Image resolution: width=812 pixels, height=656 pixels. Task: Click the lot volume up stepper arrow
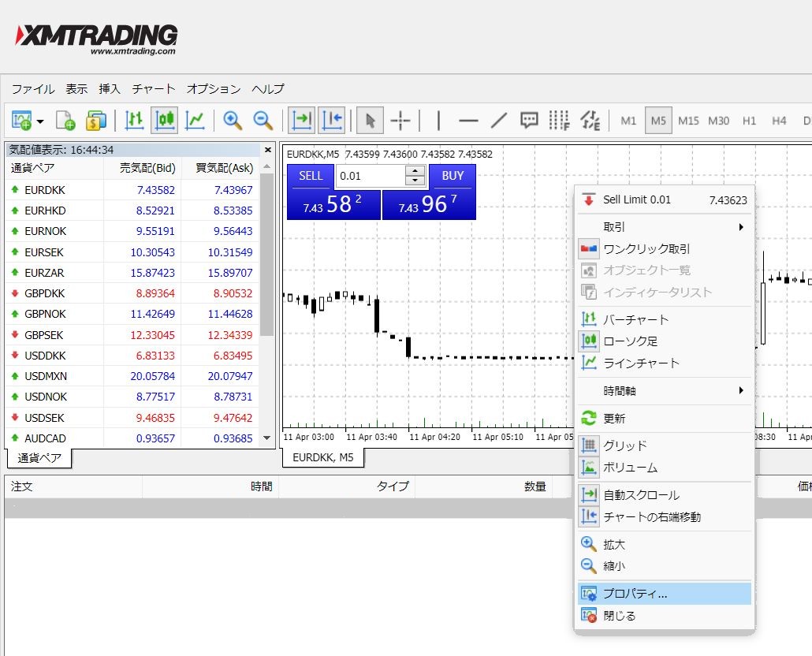tap(415, 170)
